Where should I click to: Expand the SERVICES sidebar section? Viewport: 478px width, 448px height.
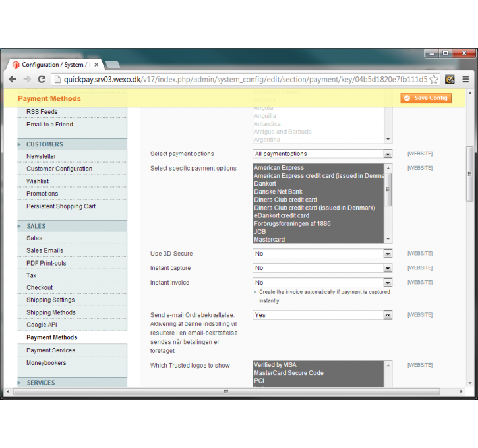click(x=73, y=383)
